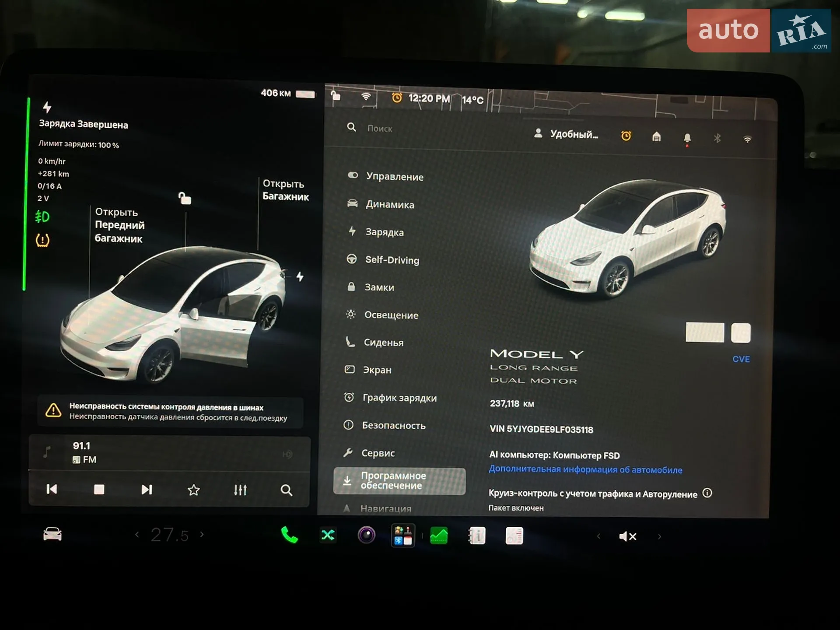Favorite the 91.1 FM station
This screenshot has width=840, height=630.
pyautogui.click(x=193, y=490)
